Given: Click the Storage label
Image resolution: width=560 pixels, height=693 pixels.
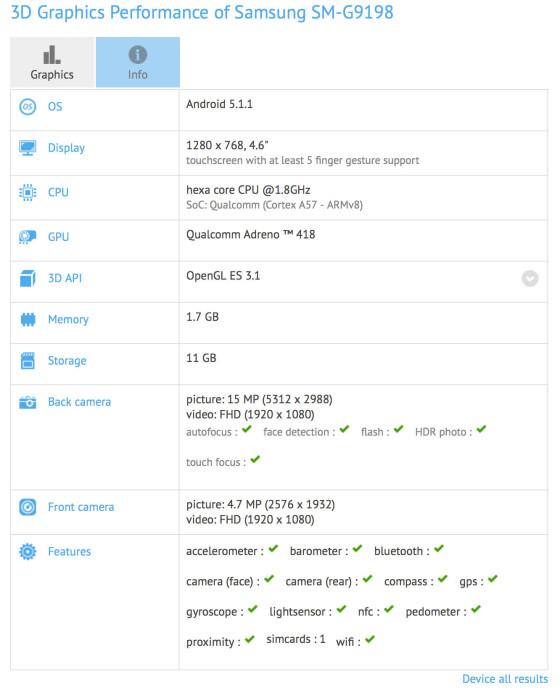Looking at the screenshot, I should (x=67, y=361).
